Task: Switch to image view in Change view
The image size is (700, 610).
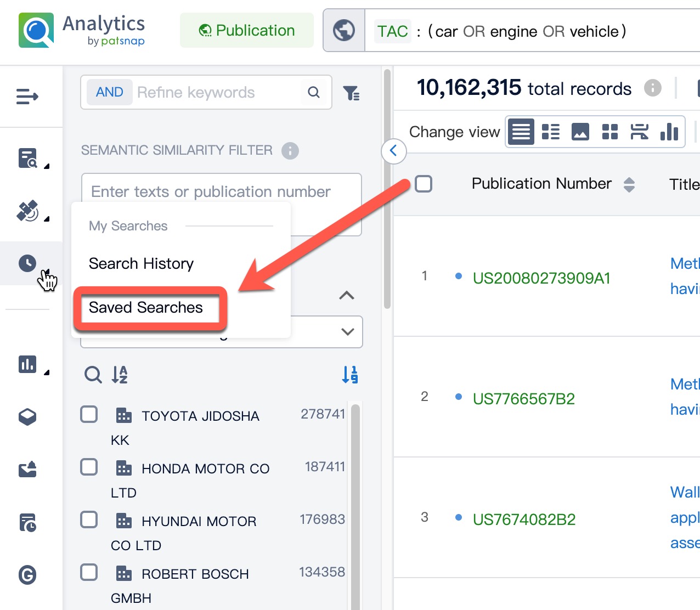Action: 580,132
